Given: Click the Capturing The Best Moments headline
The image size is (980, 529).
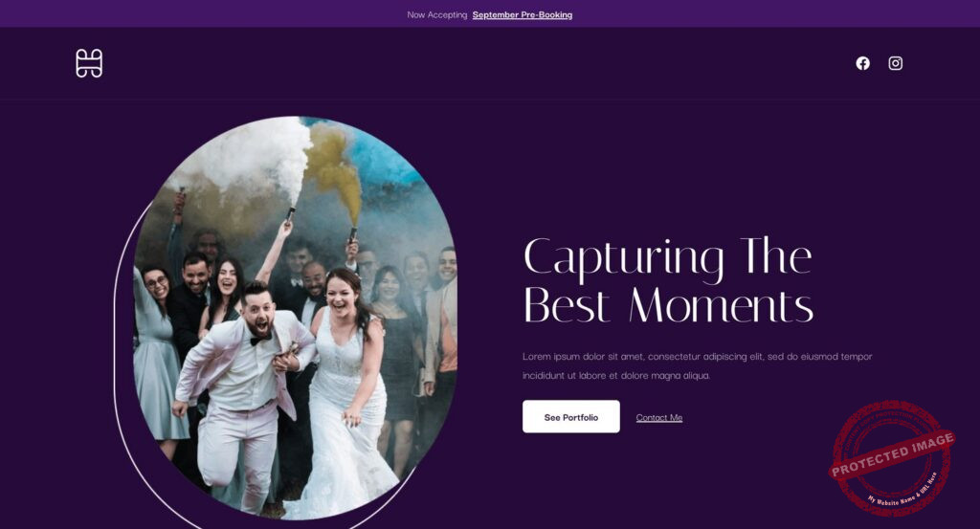Looking at the screenshot, I should (x=668, y=279).
